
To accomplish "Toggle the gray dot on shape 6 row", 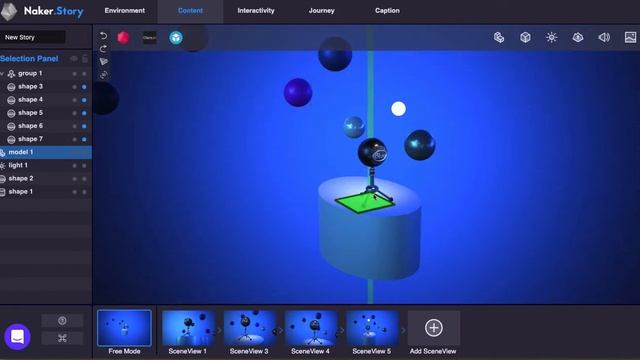I will [x=74, y=126].
